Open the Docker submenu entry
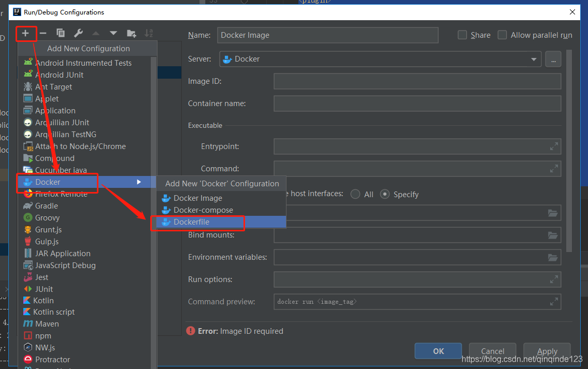 (x=86, y=182)
